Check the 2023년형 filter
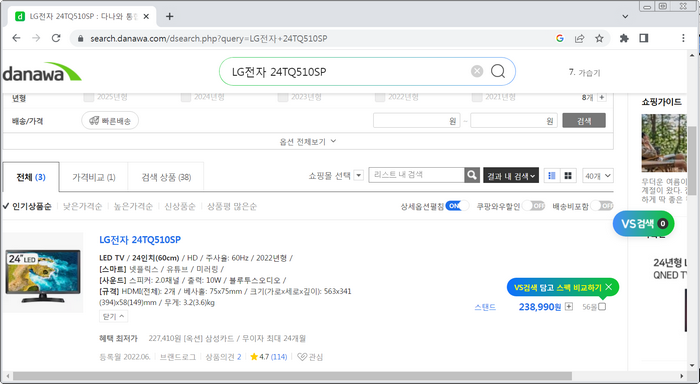 coord(283,97)
